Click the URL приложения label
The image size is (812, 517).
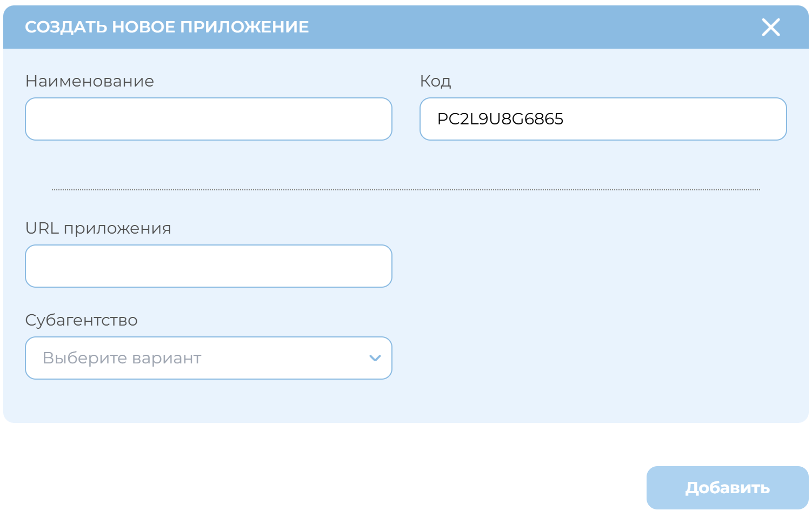[x=98, y=228]
